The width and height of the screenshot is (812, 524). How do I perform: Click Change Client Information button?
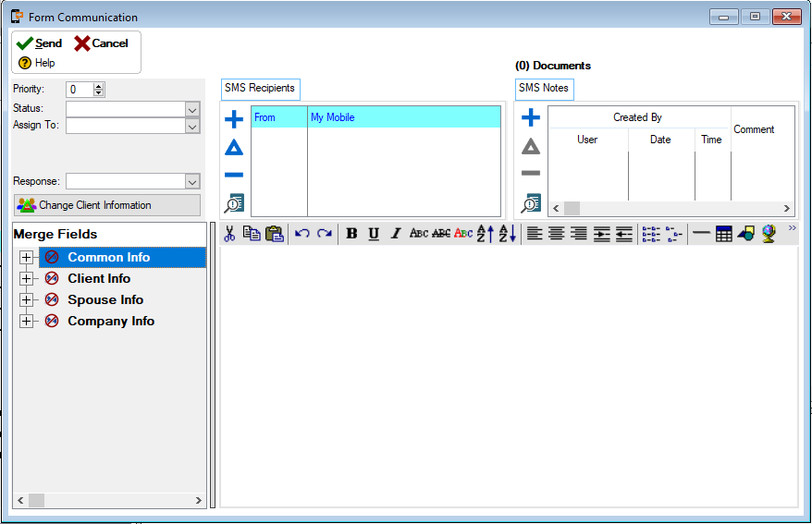tap(106, 205)
